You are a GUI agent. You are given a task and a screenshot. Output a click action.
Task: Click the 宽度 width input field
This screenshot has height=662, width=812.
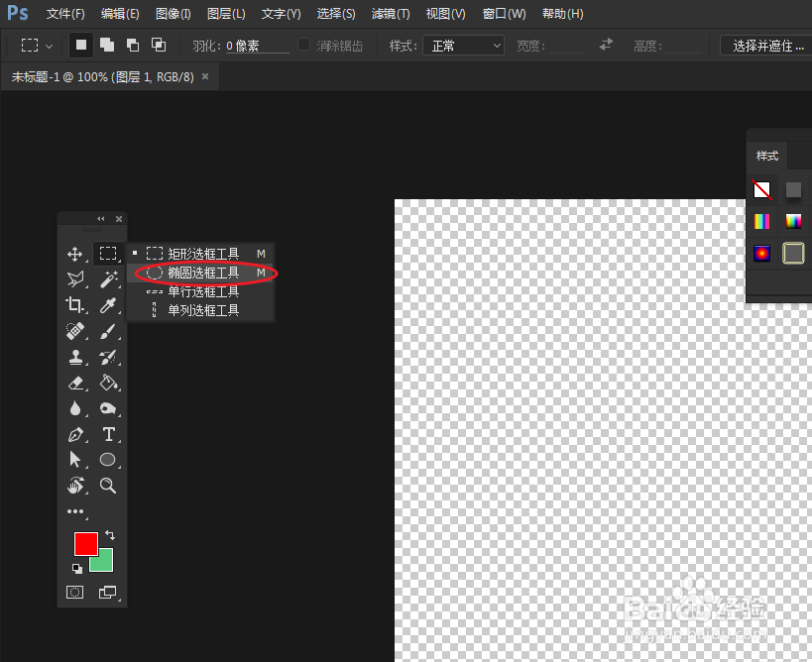(566, 46)
